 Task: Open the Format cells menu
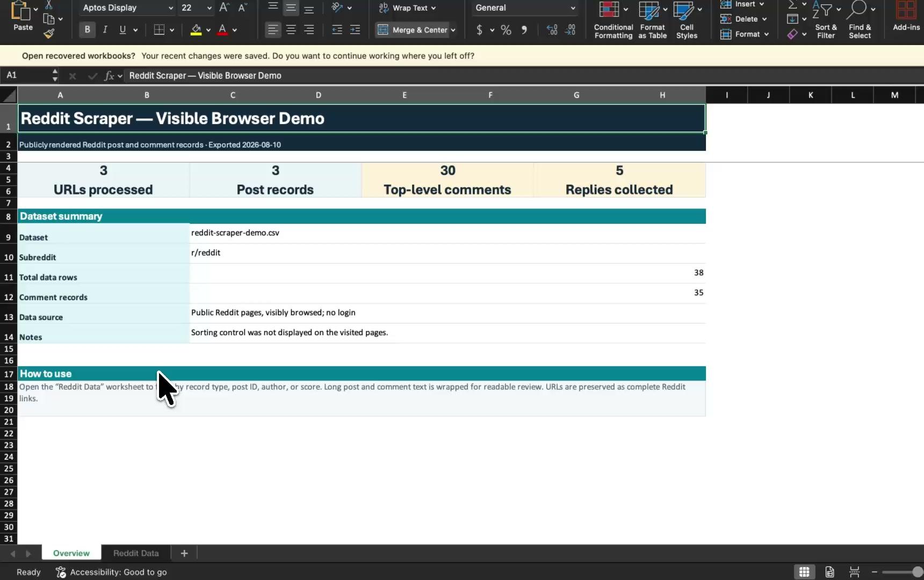pos(745,34)
